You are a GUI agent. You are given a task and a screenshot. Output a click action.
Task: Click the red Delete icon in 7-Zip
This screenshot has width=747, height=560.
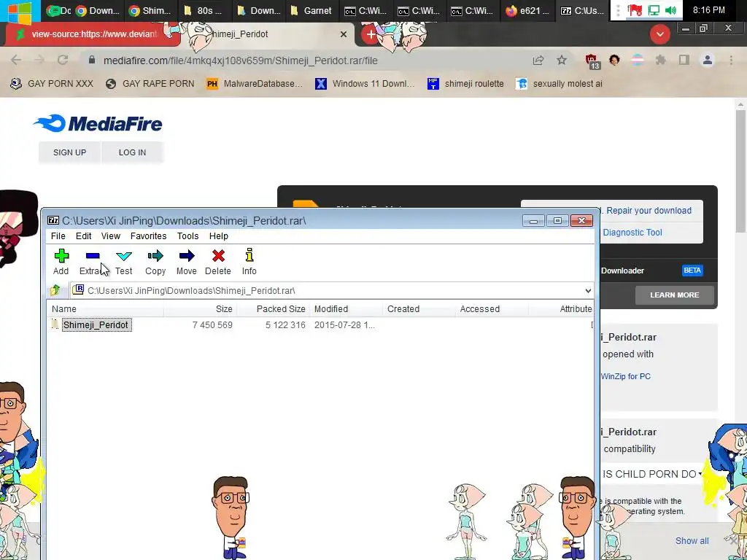click(218, 256)
